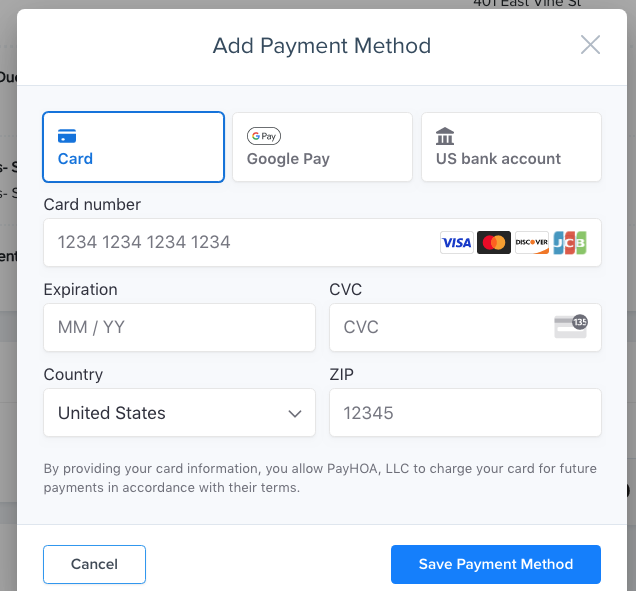Viewport: 636px width, 591px height.
Task: Focus the Card number field
Action: (240, 242)
